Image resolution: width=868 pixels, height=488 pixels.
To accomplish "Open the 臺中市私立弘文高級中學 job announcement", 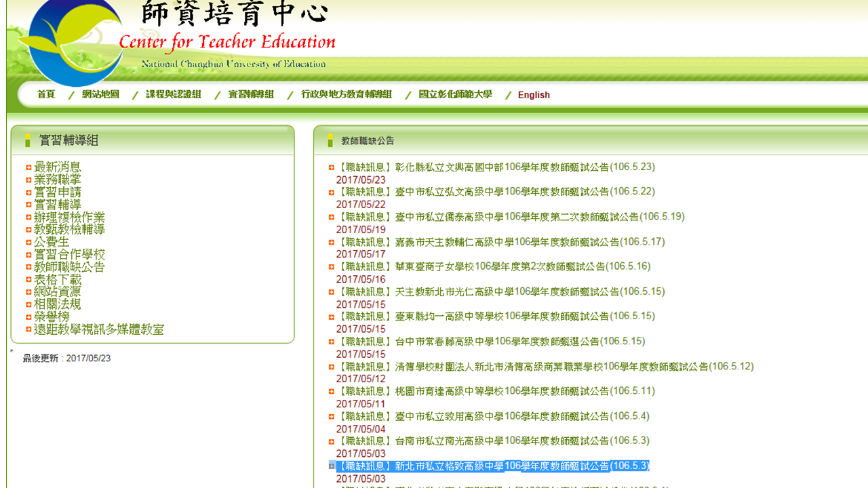I will (x=496, y=192).
